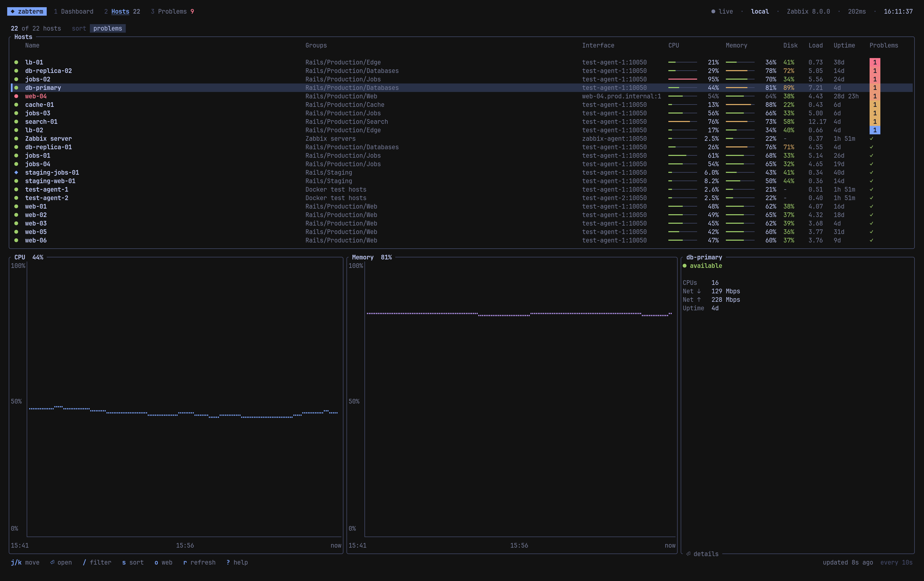Open details in db-primary panel

[x=702, y=554]
